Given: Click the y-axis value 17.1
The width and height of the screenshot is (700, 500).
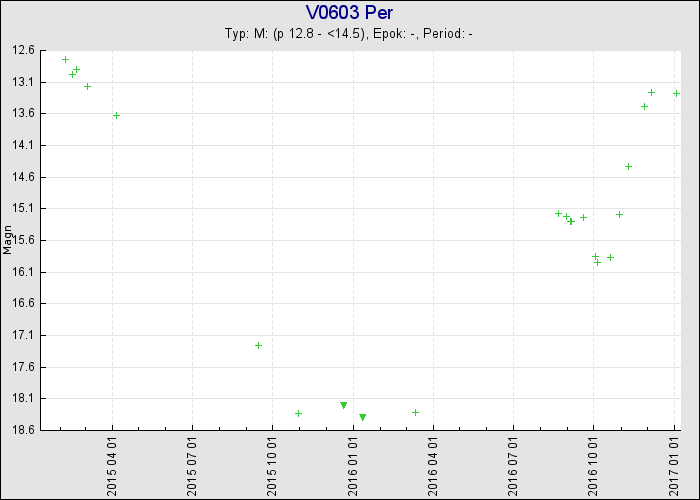Looking at the screenshot, I should pos(23,335).
